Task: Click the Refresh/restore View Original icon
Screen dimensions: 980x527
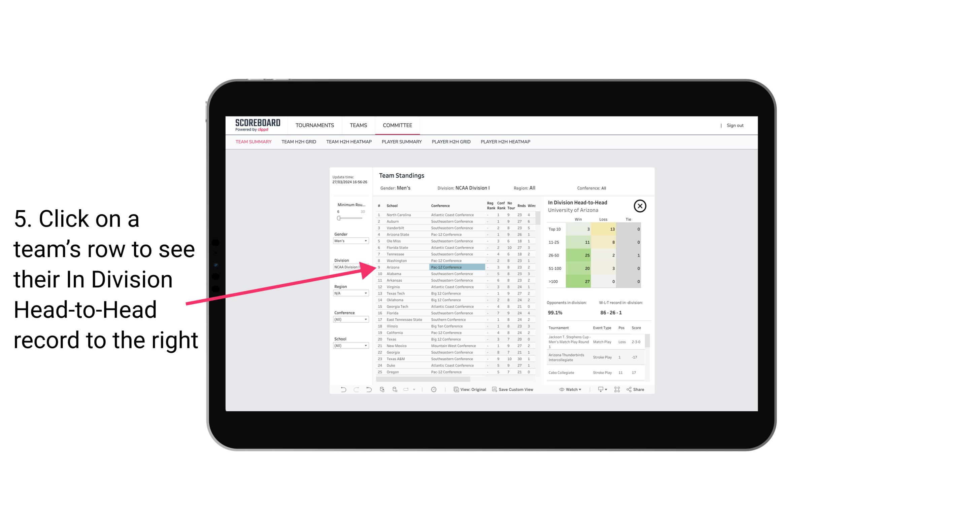Action: pyautogui.click(x=454, y=389)
